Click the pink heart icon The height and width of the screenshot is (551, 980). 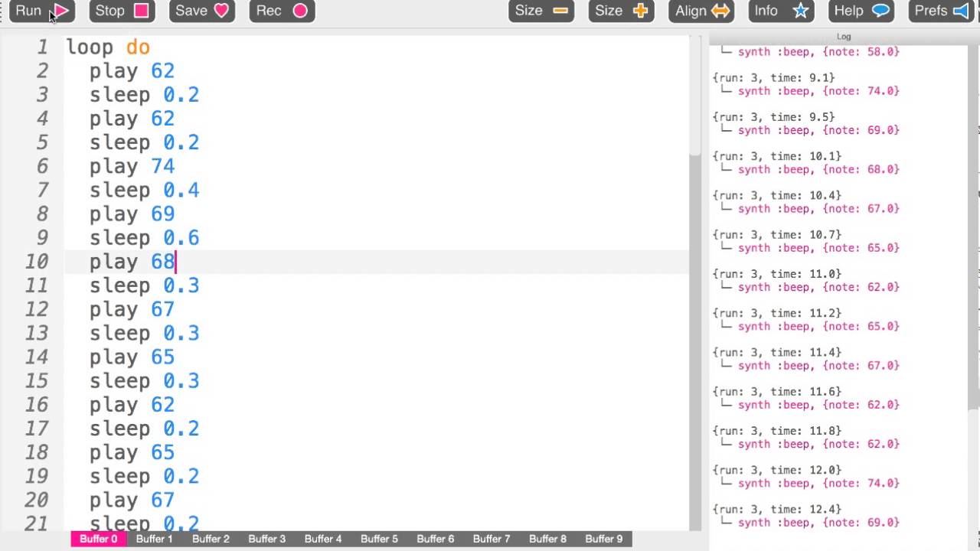pyautogui.click(x=221, y=11)
